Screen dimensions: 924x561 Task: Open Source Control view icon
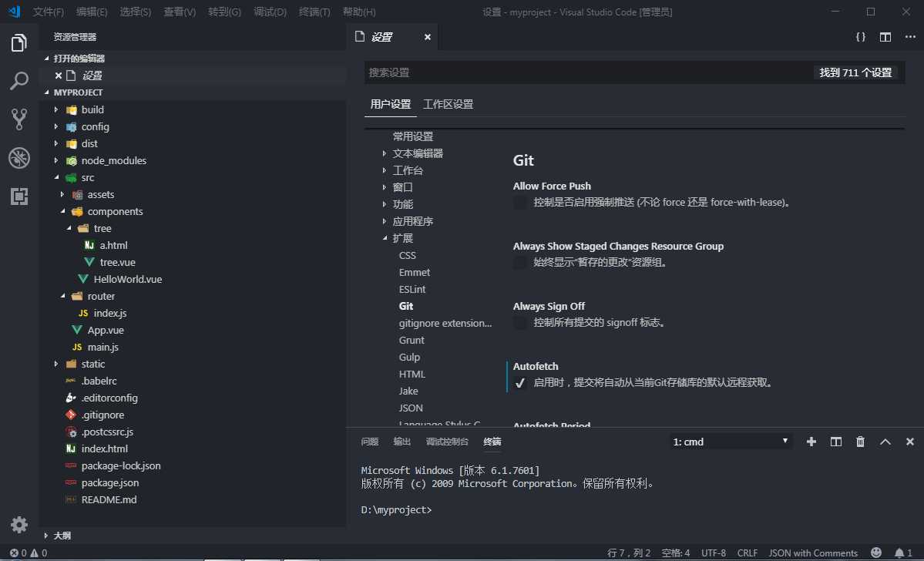point(18,119)
